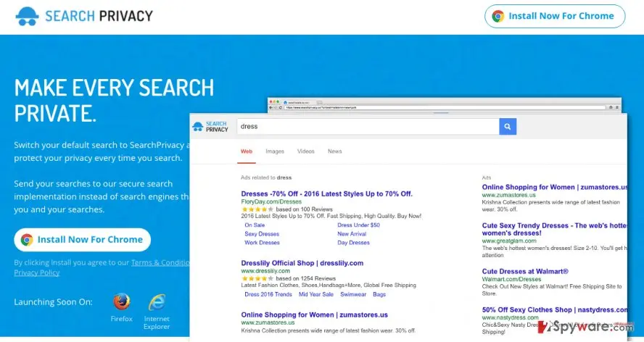Select the Web results tab
644x342 pixels.
[x=247, y=151]
